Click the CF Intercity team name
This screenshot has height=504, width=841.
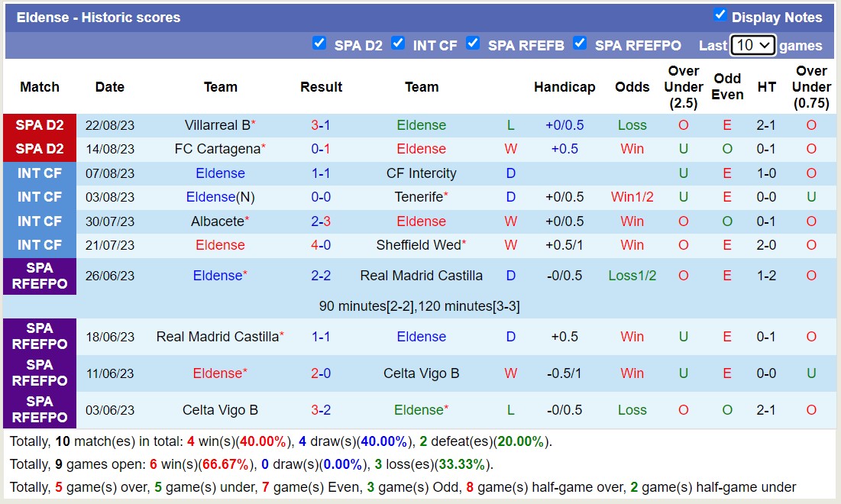[x=421, y=173]
